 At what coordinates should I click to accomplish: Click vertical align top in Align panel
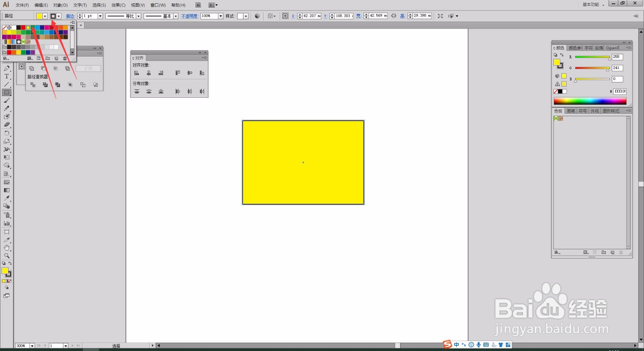178,73
